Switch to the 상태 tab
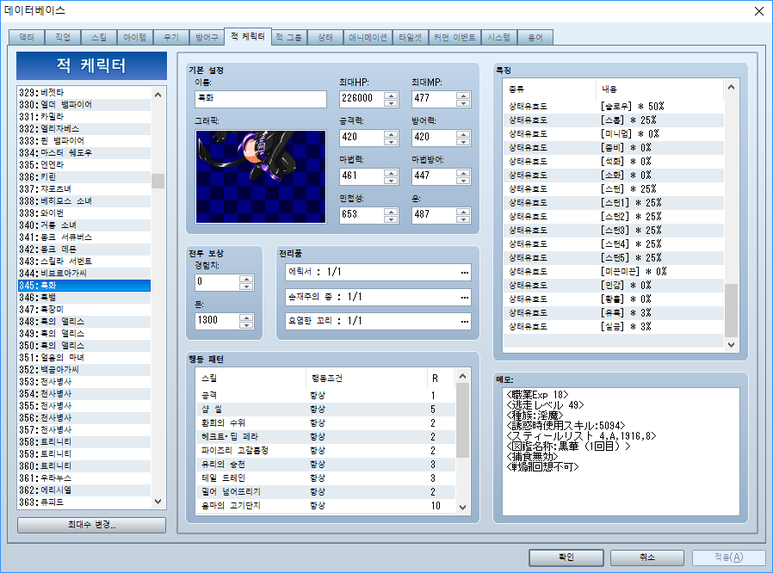This screenshot has height=573, width=773. [325, 37]
